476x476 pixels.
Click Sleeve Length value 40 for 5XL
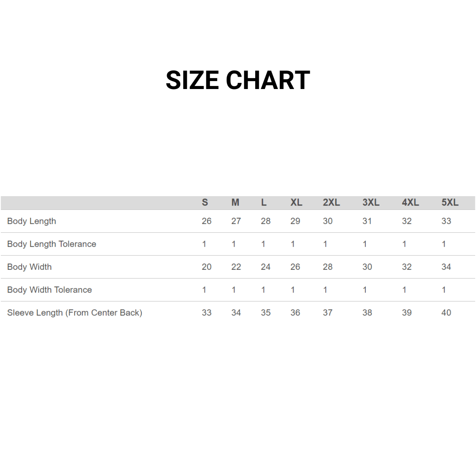click(446, 313)
